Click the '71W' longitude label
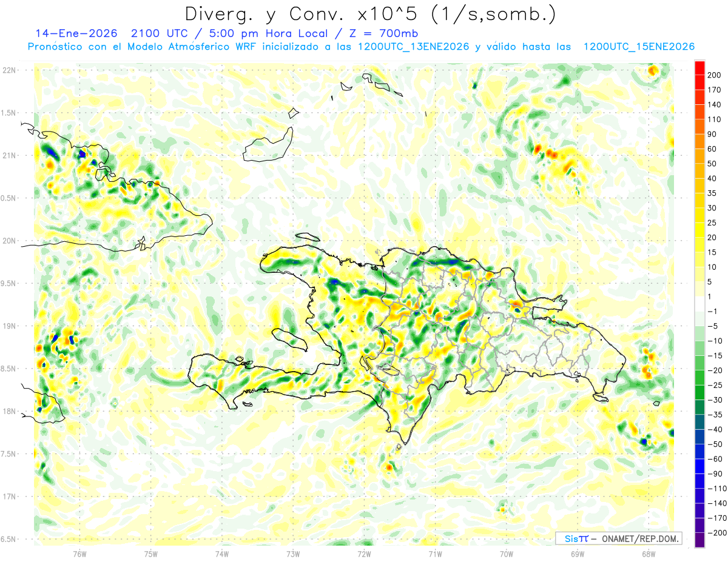This screenshot has height=562, width=728. pyautogui.click(x=435, y=554)
